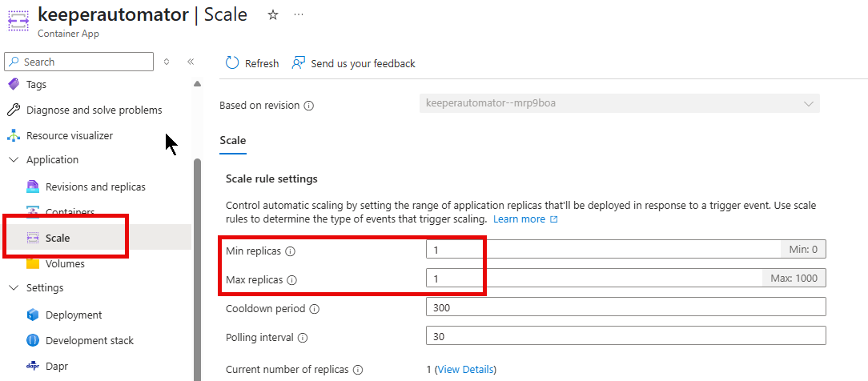Collapse the Settings section in sidebar
Screen dimensions: 868x381
pyautogui.click(x=14, y=288)
